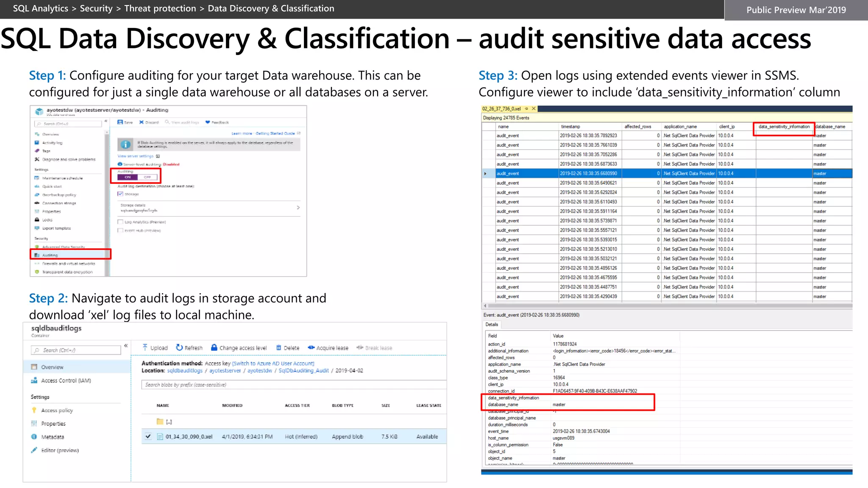Click the parent folder [..] row

click(x=294, y=421)
